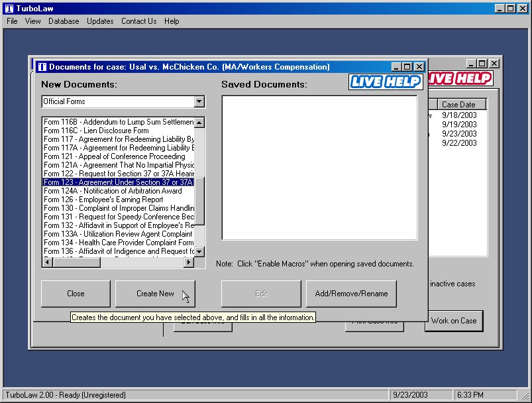Screen dimensions: 532x403
Task: Select the 9/23/2003 case date row in case list
Action: [459, 134]
